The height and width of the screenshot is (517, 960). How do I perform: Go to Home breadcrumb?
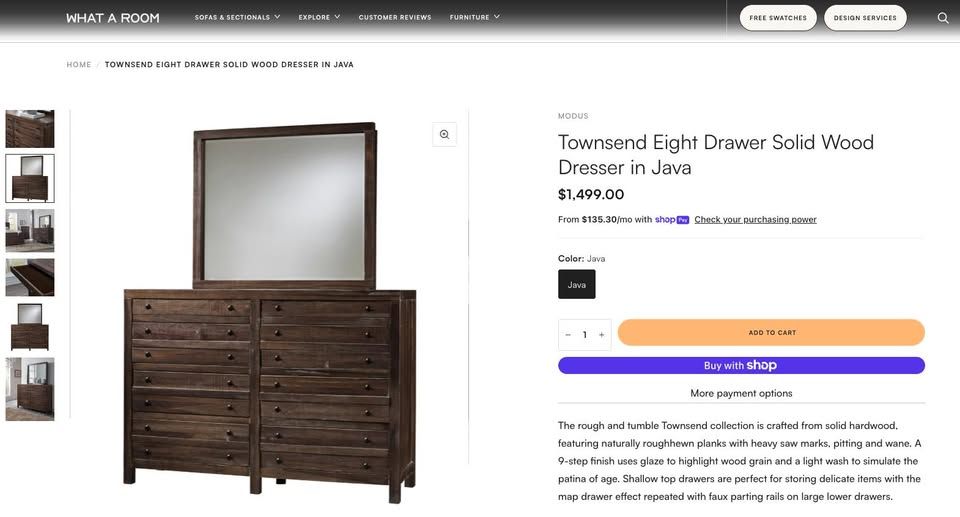click(79, 65)
